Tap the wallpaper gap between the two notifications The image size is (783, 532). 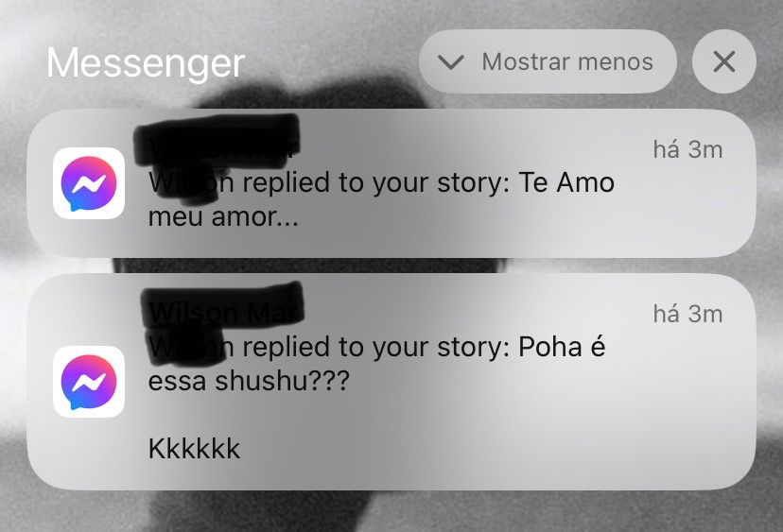coord(391,266)
